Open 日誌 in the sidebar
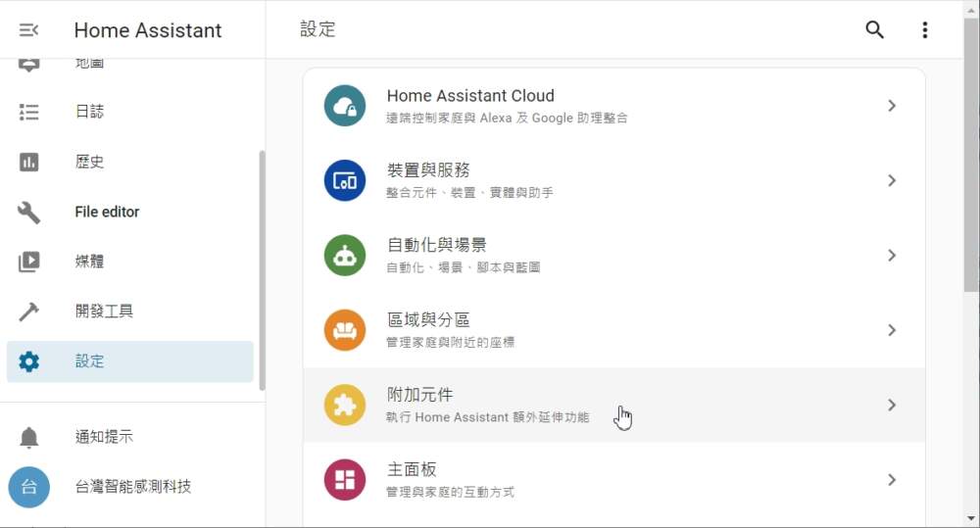The height and width of the screenshot is (528, 980). 89,112
